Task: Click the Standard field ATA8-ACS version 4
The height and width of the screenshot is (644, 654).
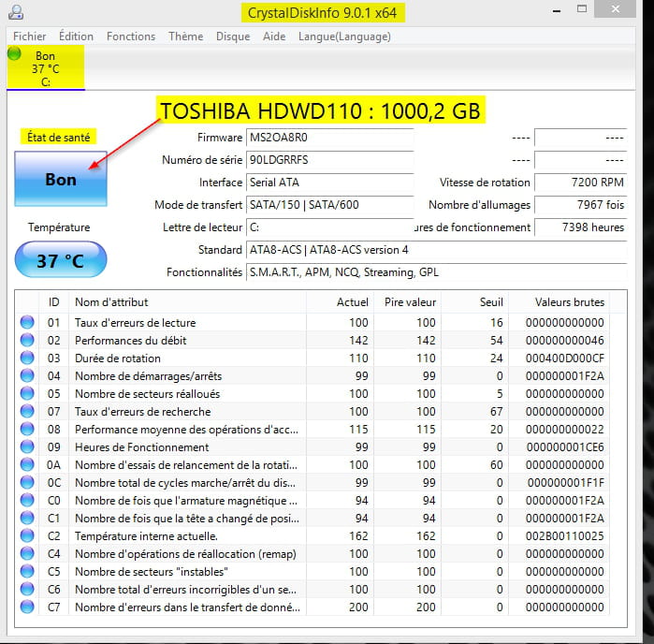Action: coord(436,250)
